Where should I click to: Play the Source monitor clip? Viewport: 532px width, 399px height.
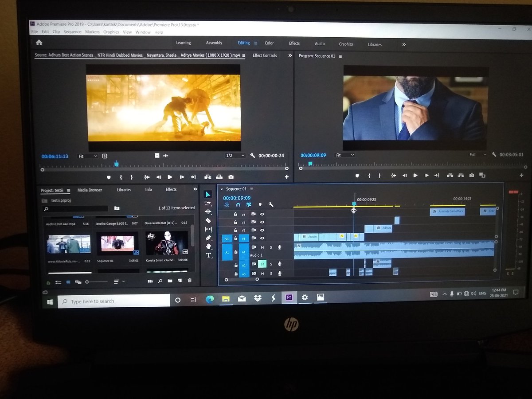(x=170, y=177)
